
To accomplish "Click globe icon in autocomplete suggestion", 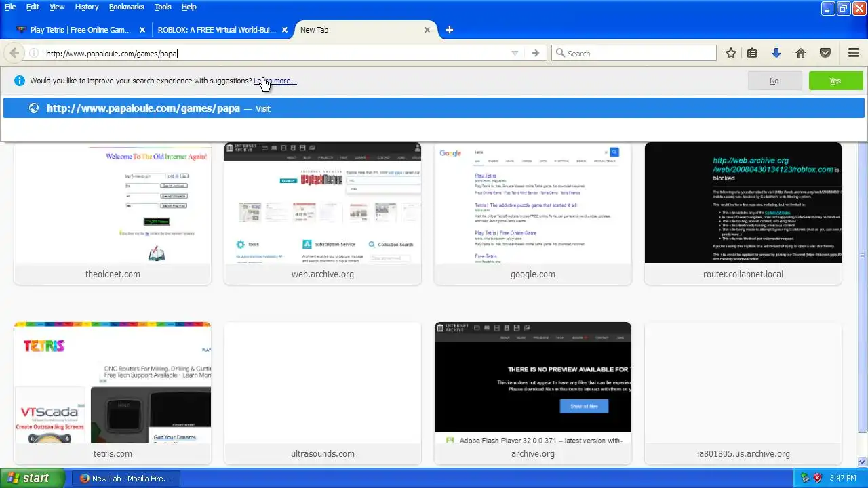I will (34, 108).
